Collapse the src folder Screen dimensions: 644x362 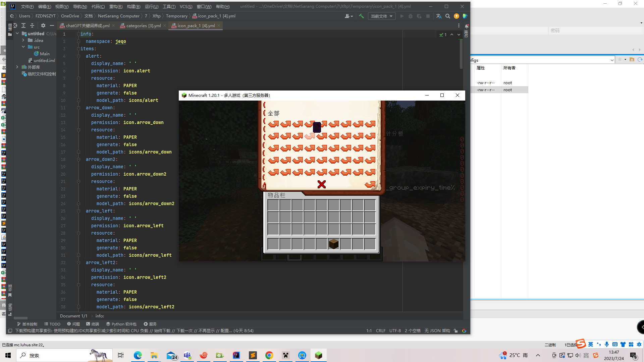(23, 47)
